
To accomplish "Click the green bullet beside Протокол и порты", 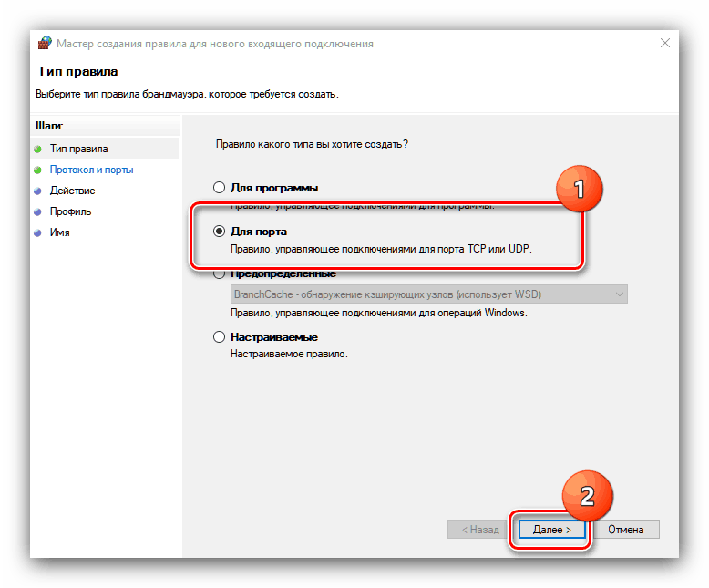I will (38, 170).
